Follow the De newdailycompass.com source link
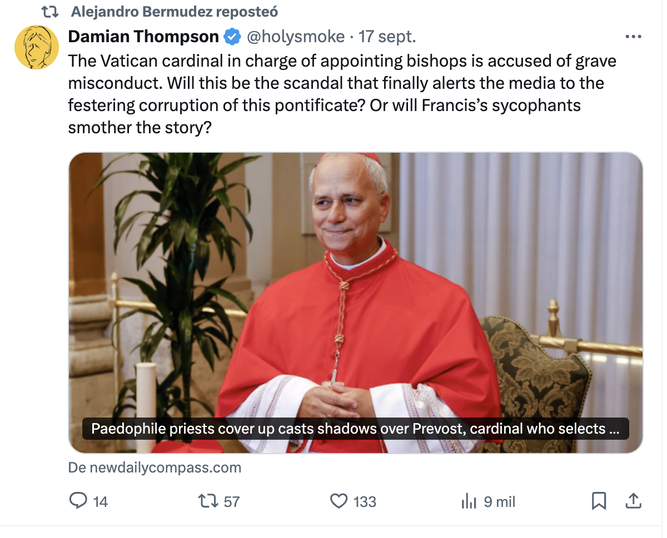Viewport: 667px width, 538px height. click(155, 467)
